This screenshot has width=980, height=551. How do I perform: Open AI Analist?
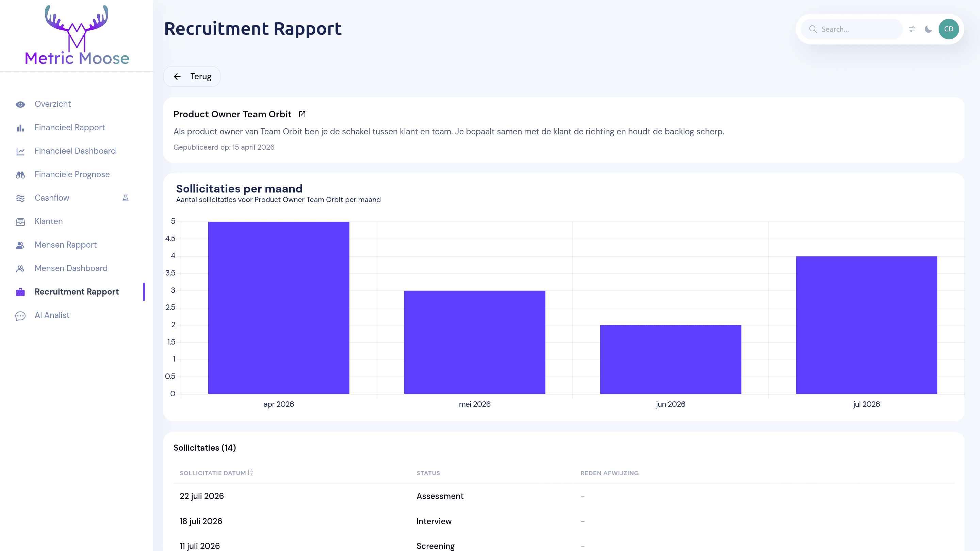[52, 315]
